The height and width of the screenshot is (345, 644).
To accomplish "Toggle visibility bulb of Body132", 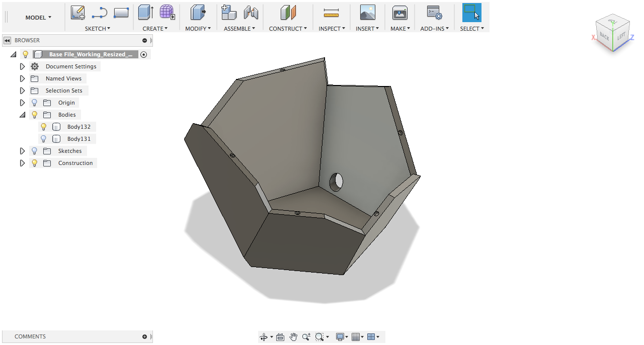I will (x=44, y=127).
